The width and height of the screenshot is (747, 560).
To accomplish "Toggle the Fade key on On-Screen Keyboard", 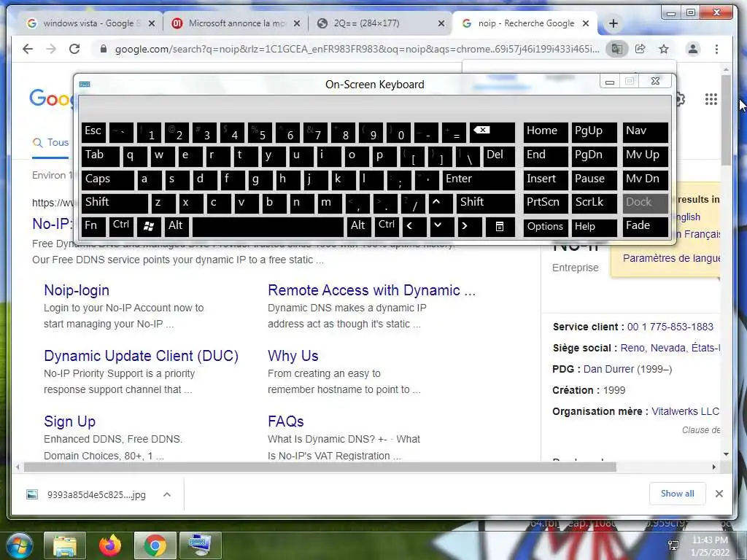I will click(x=645, y=227).
